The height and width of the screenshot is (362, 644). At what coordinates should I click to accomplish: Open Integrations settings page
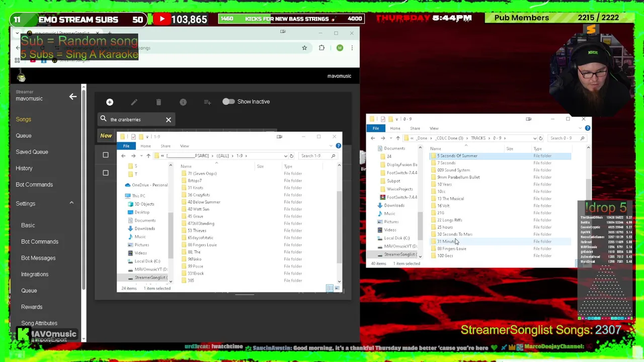(x=35, y=275)
